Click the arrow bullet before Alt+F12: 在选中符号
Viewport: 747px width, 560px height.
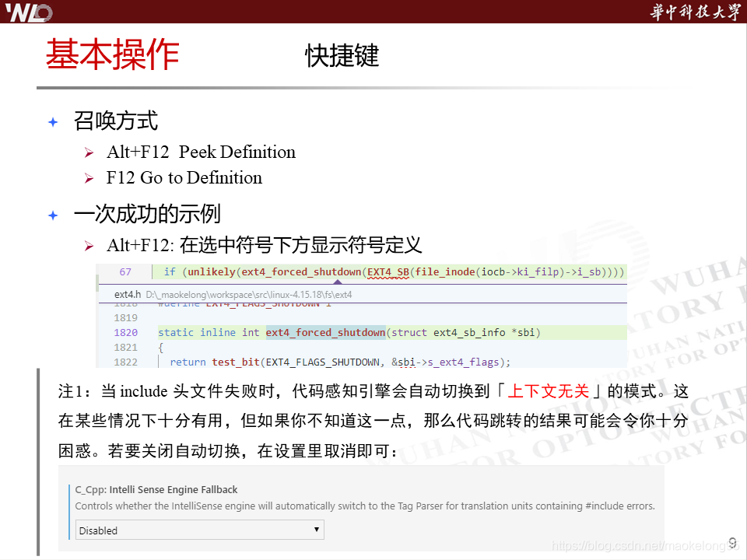[x=89, y=246]
